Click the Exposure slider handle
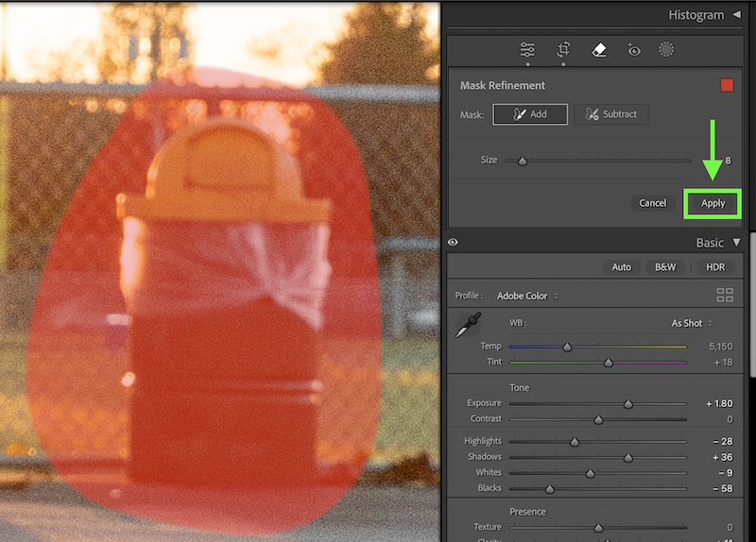 tap(627, 404)
